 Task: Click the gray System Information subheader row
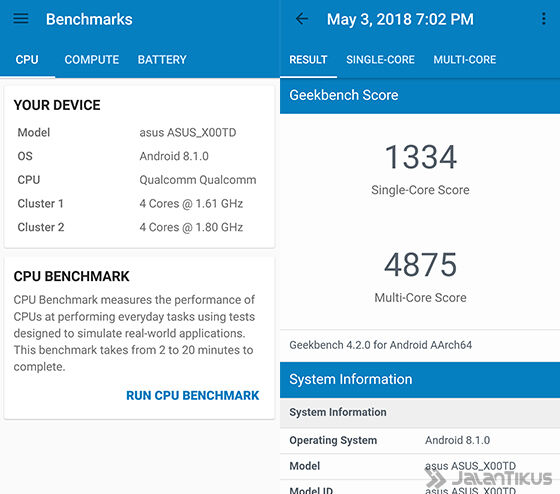(420, 413)
